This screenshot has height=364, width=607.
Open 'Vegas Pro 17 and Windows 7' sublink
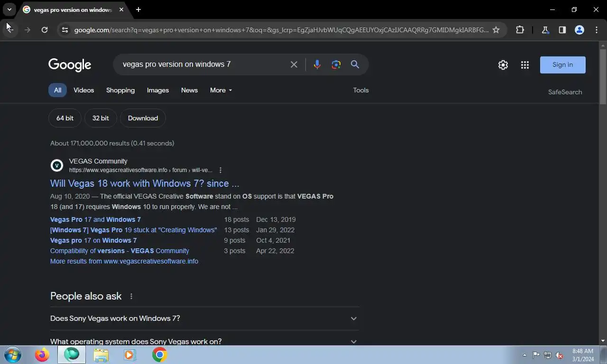coord(95,219)
